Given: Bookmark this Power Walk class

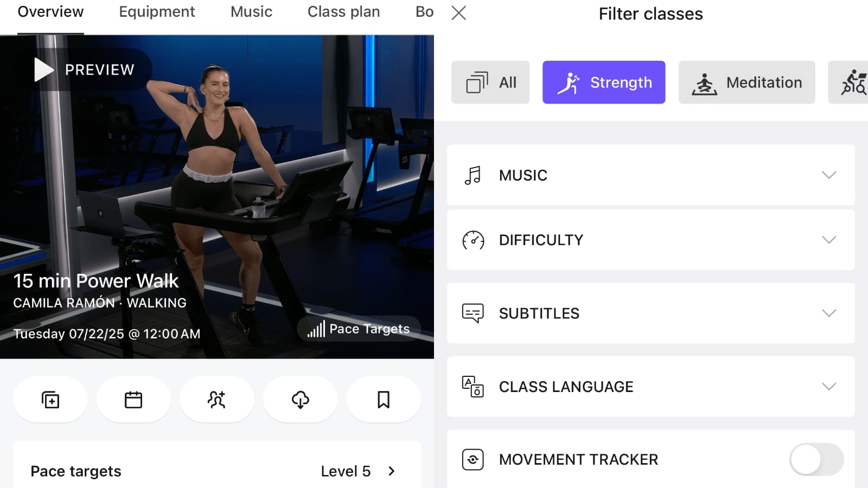Looking at the screenshot, I should coord(384,400).
